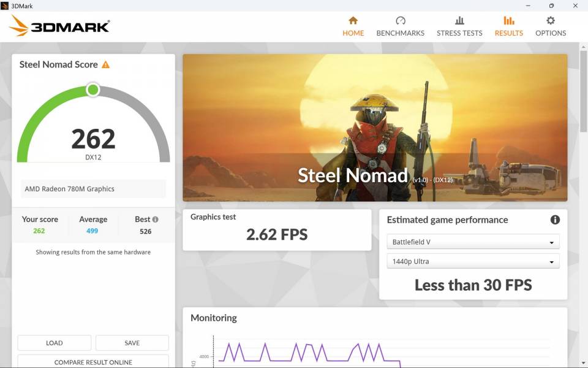The width and height of the screenshot is (588, 368).
Task: Click the Estimated game performance info icon
Action: [554, 220]
